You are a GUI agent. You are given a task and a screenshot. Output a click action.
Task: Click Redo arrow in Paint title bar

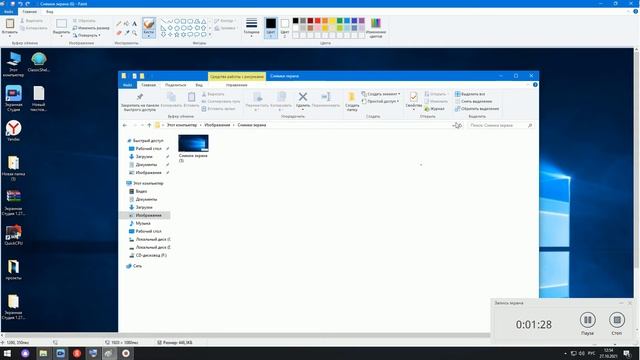click(x=27, y=4)
